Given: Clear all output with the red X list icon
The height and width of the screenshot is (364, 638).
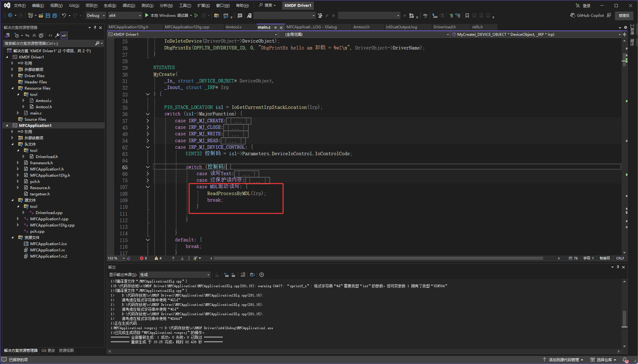Looking at the screenshot, I should [x=243, y=275].
